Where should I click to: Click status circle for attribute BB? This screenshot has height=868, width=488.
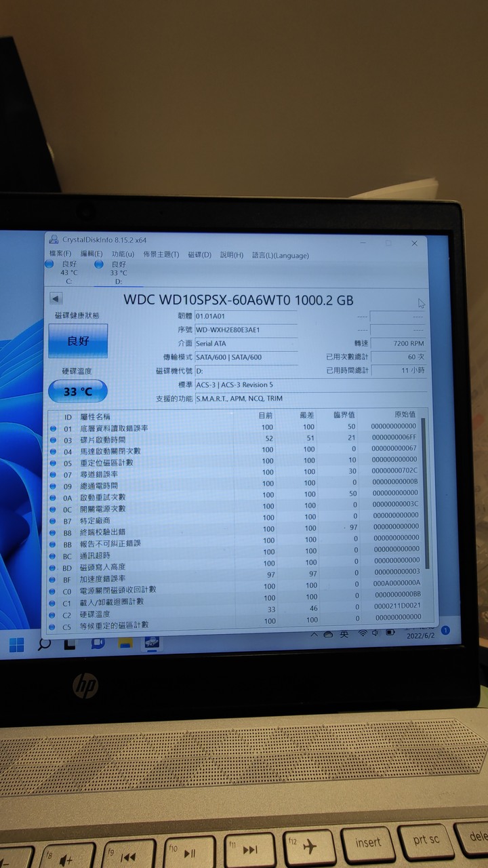tap(54, 544)
